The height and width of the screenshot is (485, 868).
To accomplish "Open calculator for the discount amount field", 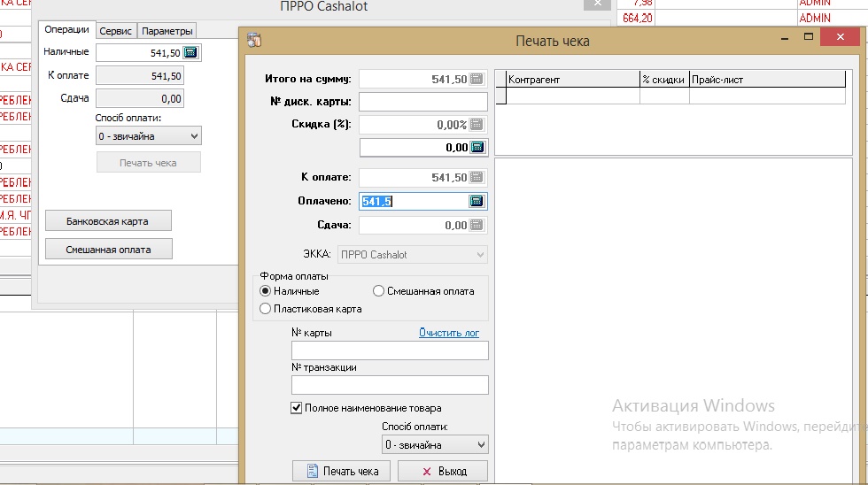I will coord(477,148).
